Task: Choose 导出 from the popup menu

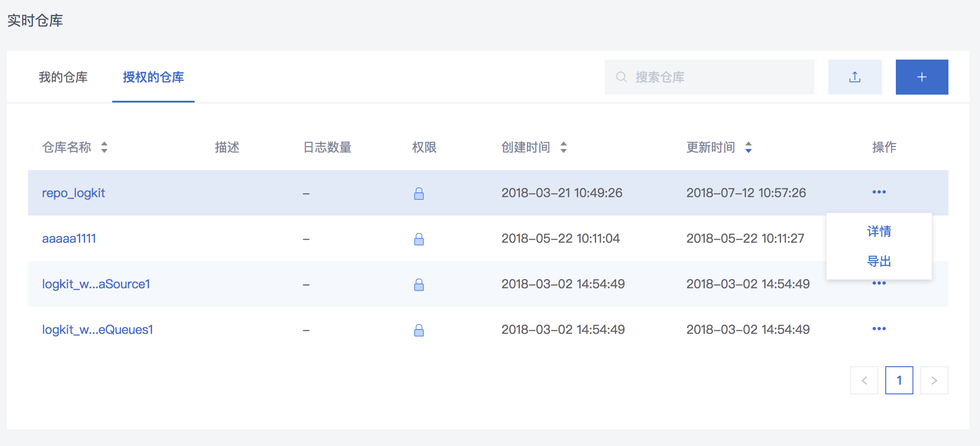Action: pyautogui.click(x=879, y=262)
